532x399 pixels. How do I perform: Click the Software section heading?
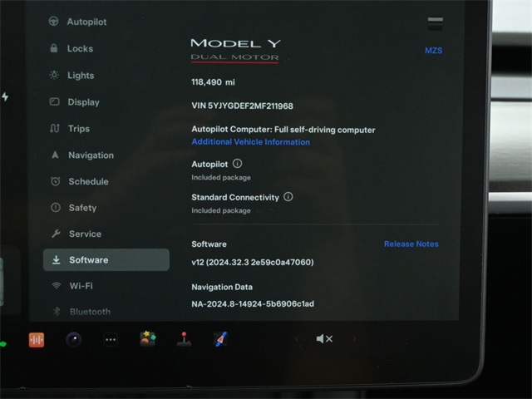pyautogui.click(x=209, y=244)
